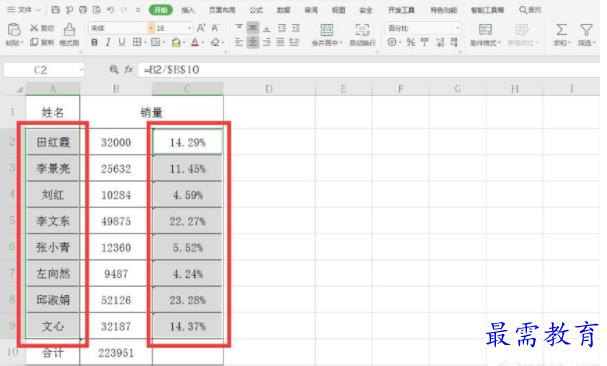The height and width of the screenshot is (366, 607).
Task: Apply percent style with the % icon
Action: click(x=411, y=42)
